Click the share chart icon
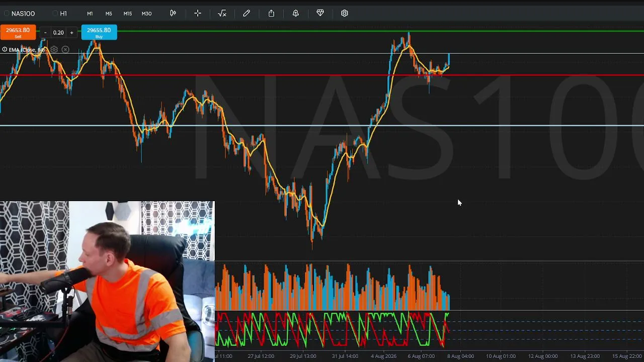This screenshot has width=644, height=362. click(271, 13)
